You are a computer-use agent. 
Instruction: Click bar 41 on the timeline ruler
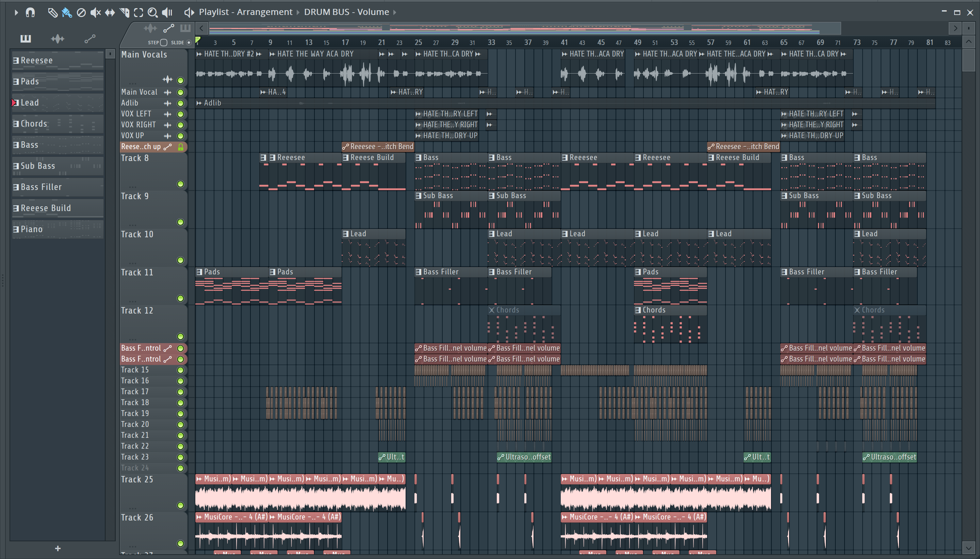pyautogui.click(x=564, y=42)
